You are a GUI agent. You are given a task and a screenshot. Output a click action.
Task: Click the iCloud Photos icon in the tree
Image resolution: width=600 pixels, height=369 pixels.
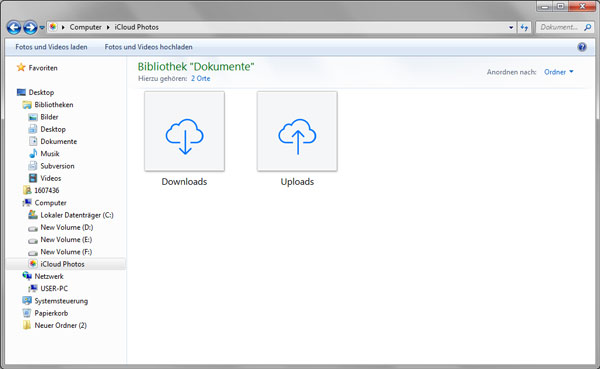(33, 264)
